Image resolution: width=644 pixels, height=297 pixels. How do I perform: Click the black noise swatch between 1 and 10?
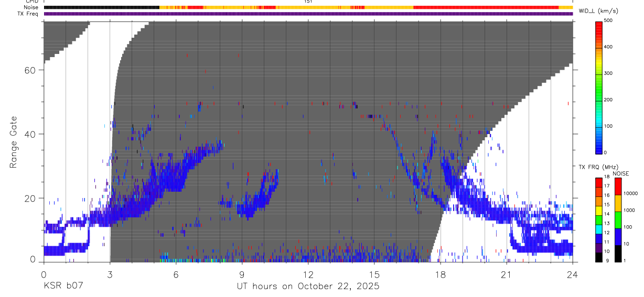click(618, 253)
